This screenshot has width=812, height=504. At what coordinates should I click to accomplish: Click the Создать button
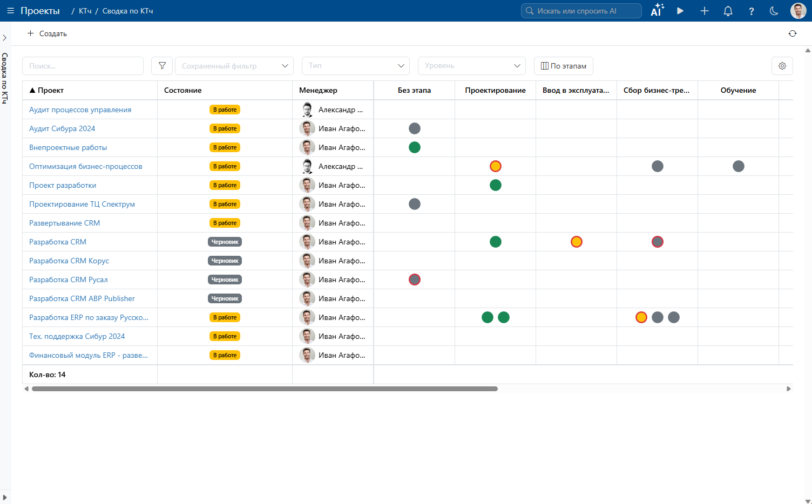[x=47, y=33]
